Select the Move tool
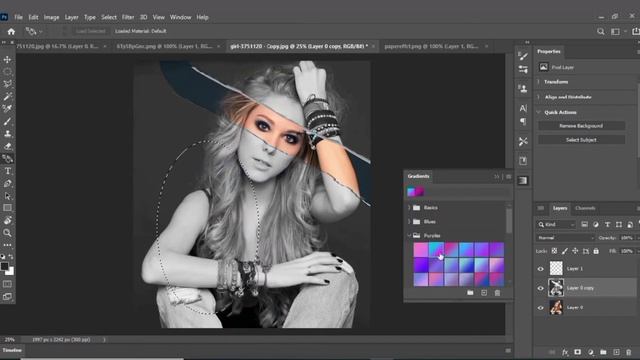This screenshot has width=640, height=360. tap(7, 60)
